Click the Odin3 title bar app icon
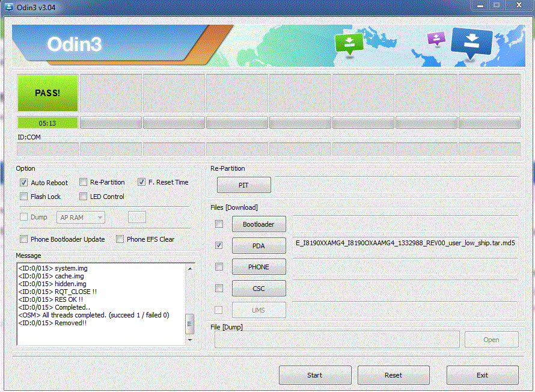 point(9,7)
